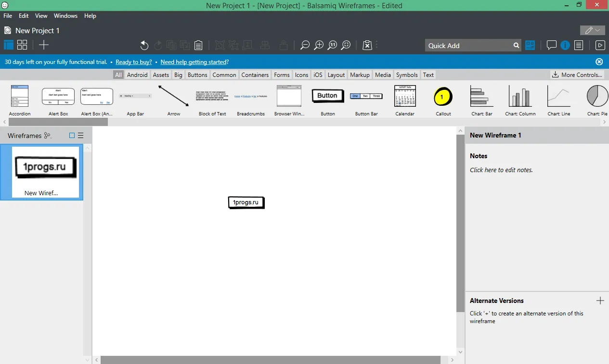Select the Android controls tab
609x364 pixels.
tap(137, 75)
